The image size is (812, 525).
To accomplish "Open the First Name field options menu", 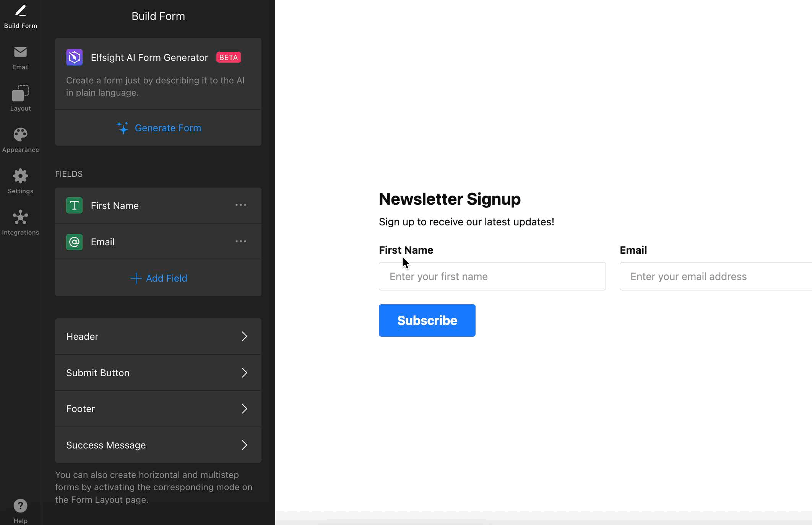I will (x=241, y=205).
